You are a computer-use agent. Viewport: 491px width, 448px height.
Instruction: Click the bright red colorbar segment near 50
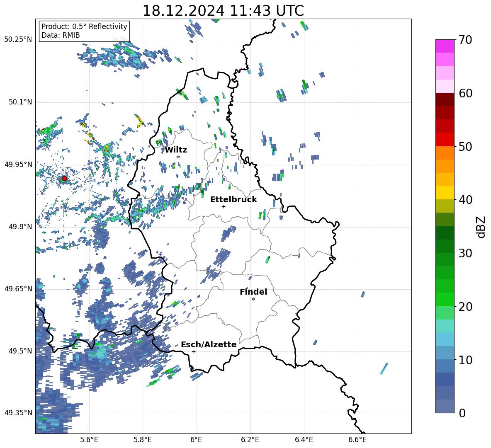[445, 140]
